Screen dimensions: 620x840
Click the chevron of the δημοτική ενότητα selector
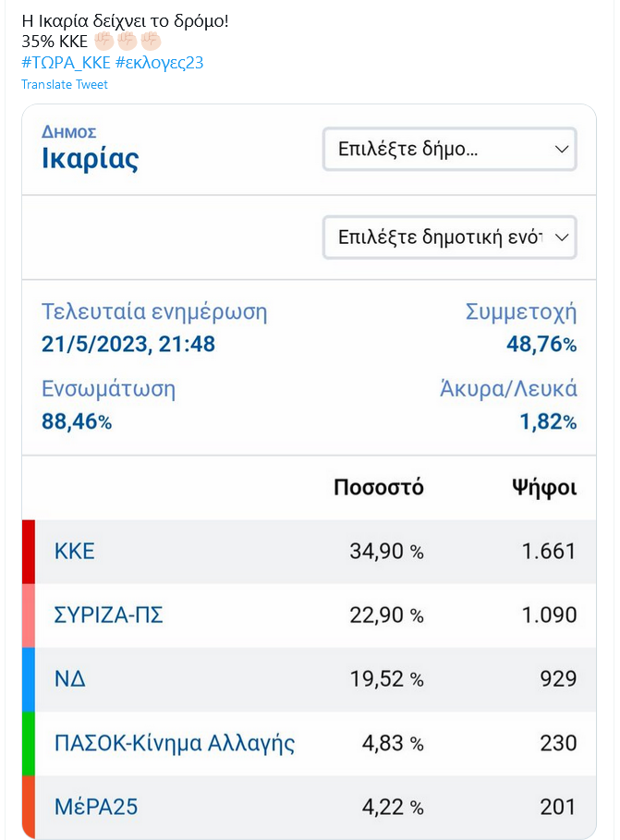[562, 237]
